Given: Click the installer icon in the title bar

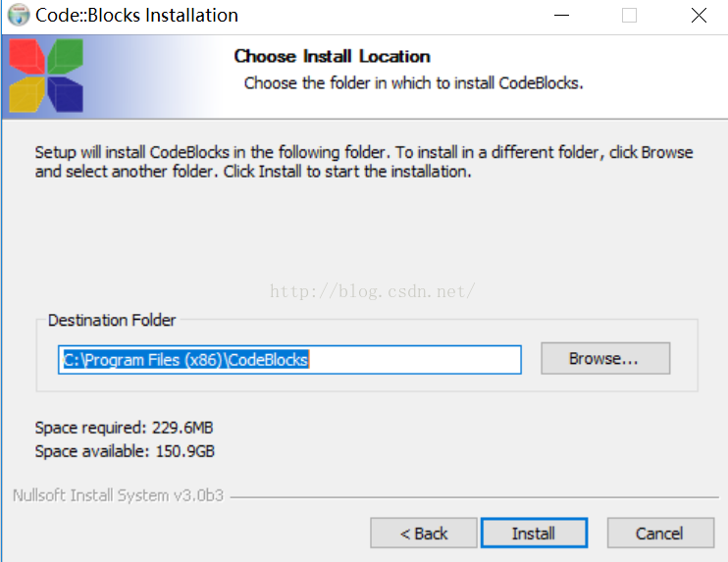Looking at the screenshot, I should [19, 15].
